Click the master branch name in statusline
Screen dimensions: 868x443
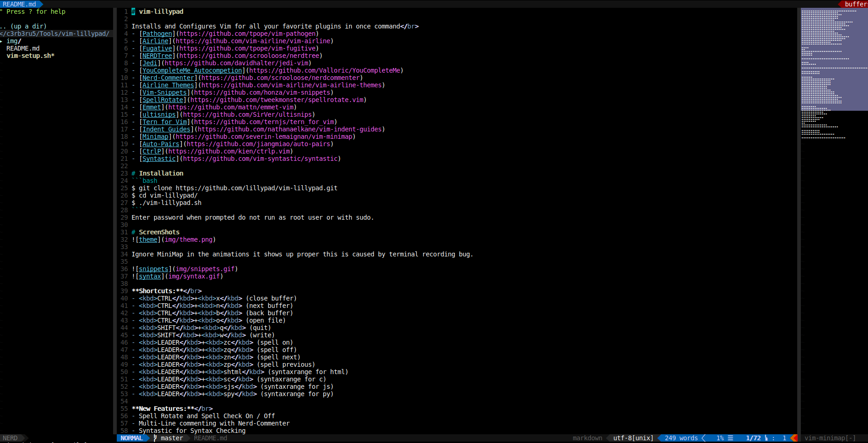click(x=172, y=438)
